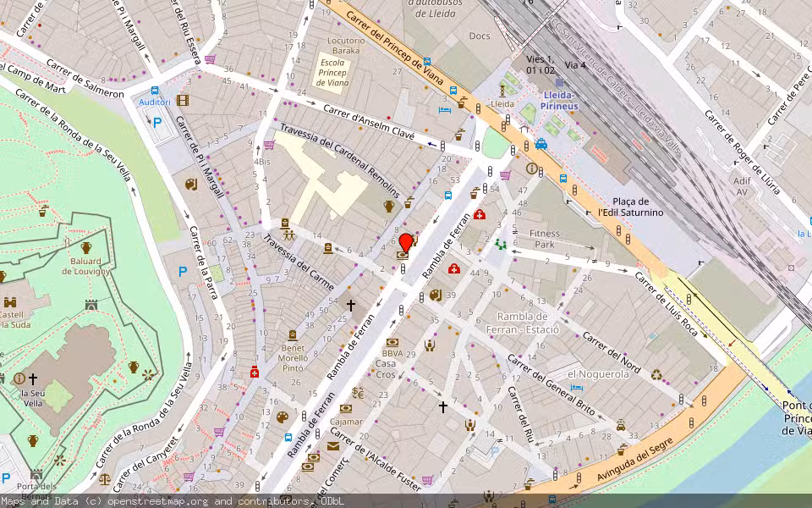Open the information point icon near Plaça de l'Edil Saturnino

point(531,168)
